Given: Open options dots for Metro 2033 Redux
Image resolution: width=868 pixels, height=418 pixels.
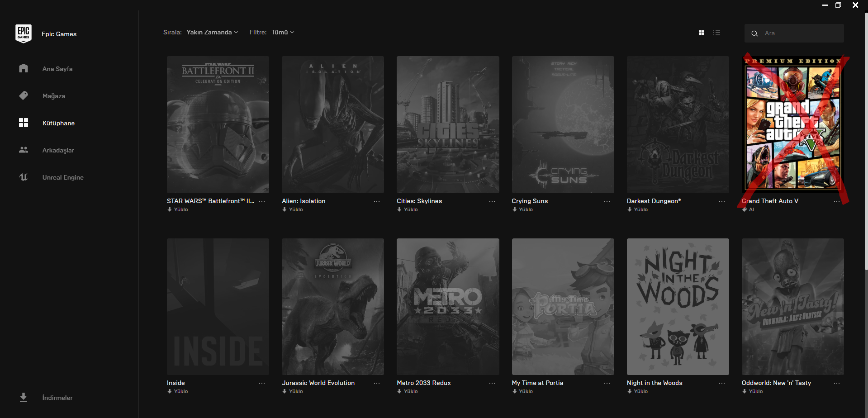Looking at the screenshot, I should [x=492, y=383].
